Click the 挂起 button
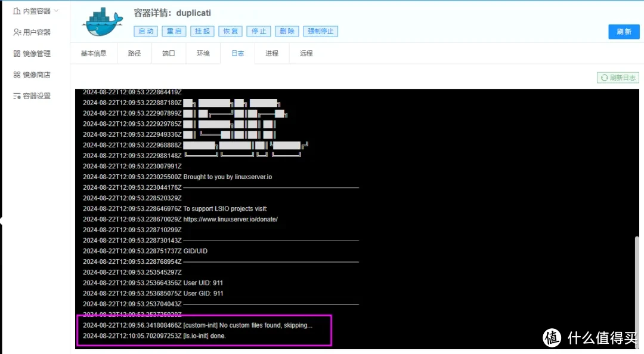The image size is (644, 354). point(202,31)
